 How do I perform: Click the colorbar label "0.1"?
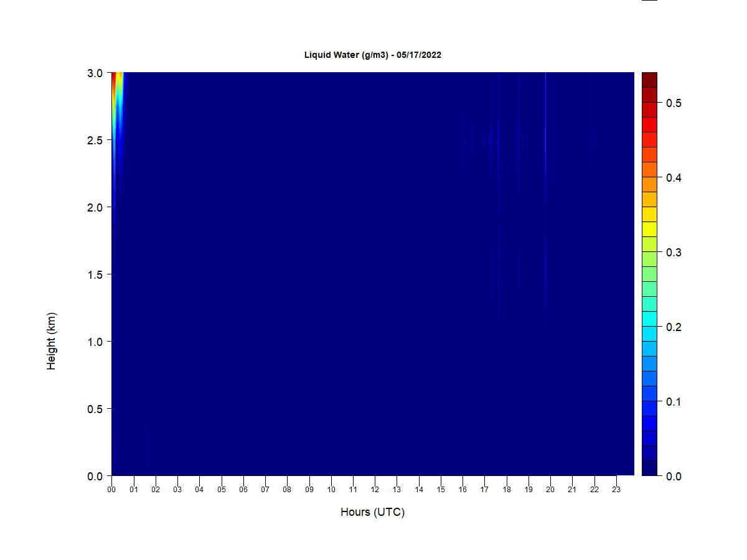pos(674,401)
